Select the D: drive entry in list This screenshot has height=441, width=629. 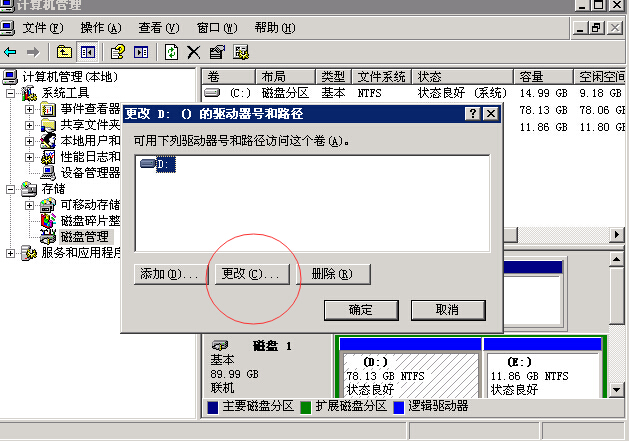pos(160,164)
